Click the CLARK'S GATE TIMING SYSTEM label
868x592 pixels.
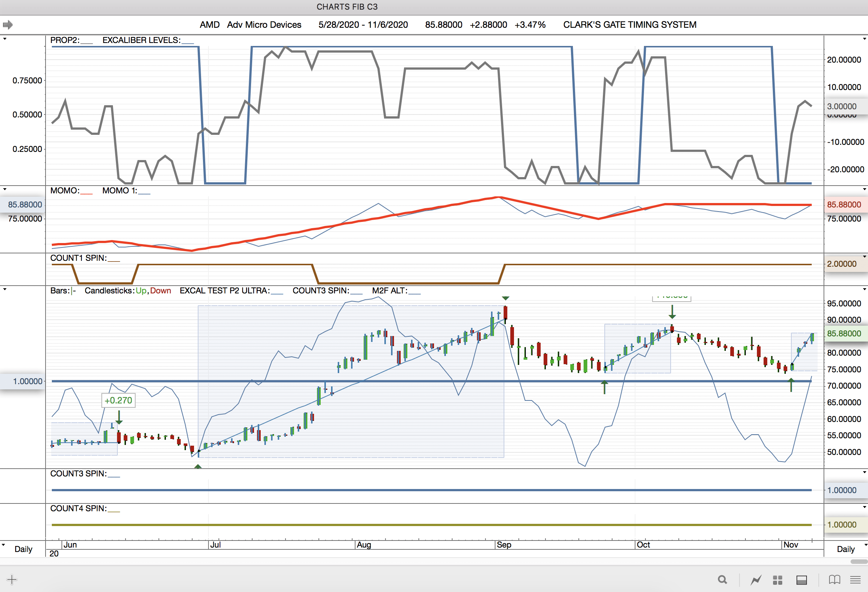pos(630,25)
